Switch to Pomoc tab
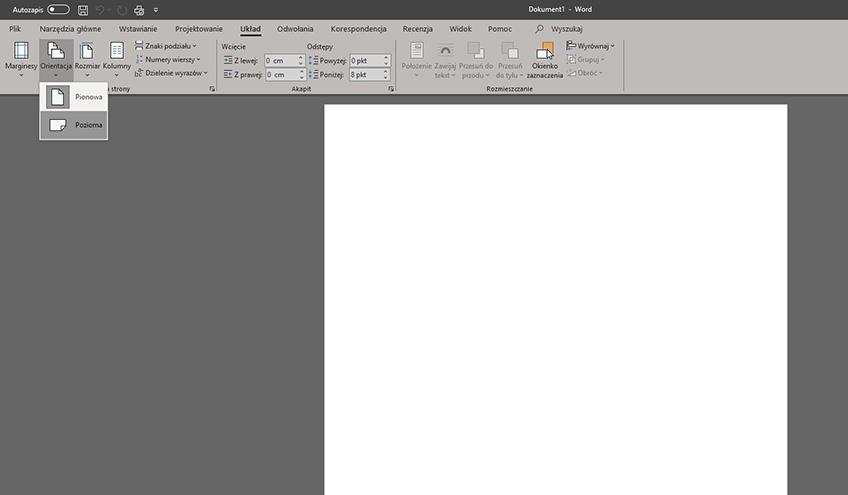The height and width of the screenshot is (495, 848). [499, 29]
